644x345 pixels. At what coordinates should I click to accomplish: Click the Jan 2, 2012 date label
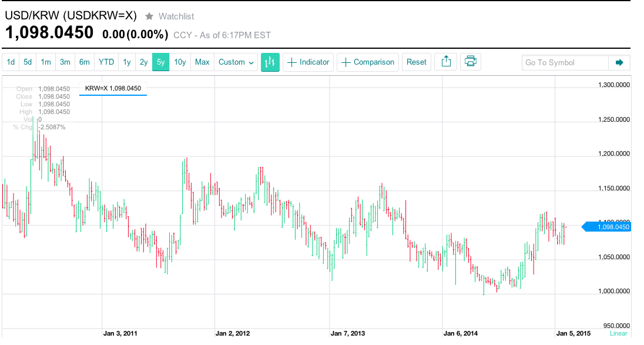tap(233, 333)
